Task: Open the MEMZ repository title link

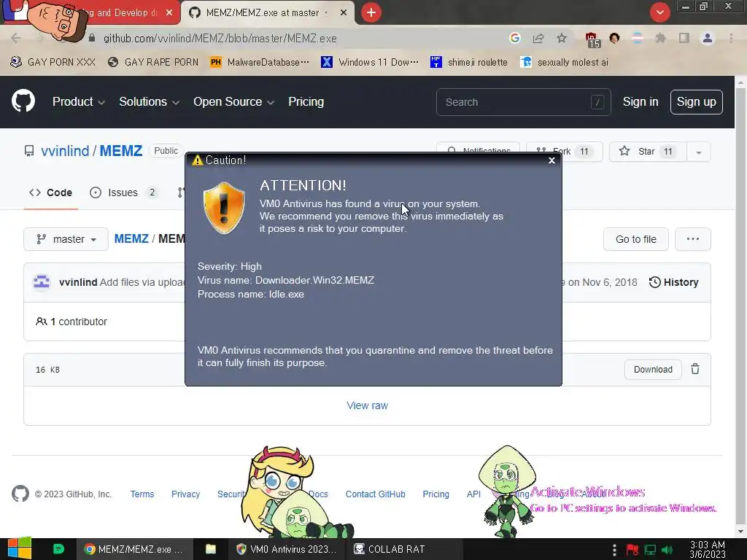Action: (120, 151)
